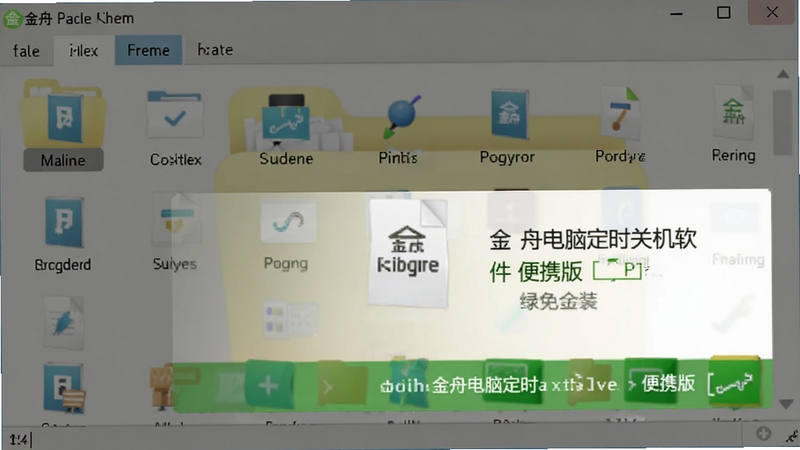Open the Pordyre hammer document icon

[x=620, y=113]
